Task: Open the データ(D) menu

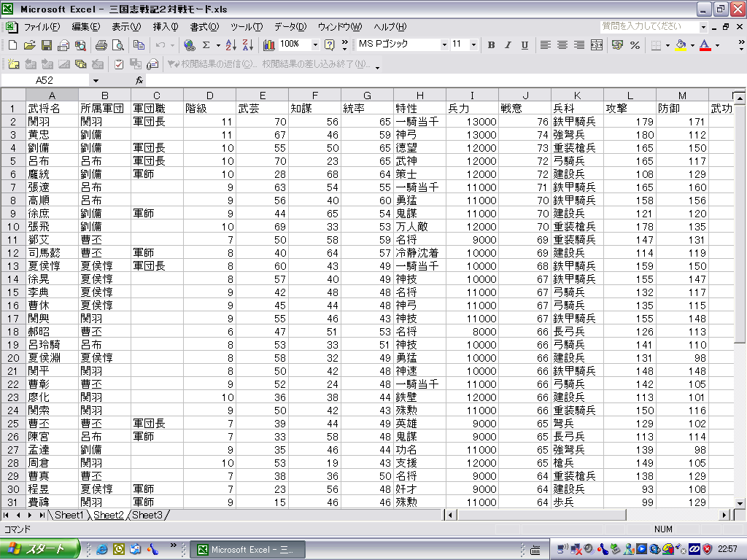Action: [290, 27]
